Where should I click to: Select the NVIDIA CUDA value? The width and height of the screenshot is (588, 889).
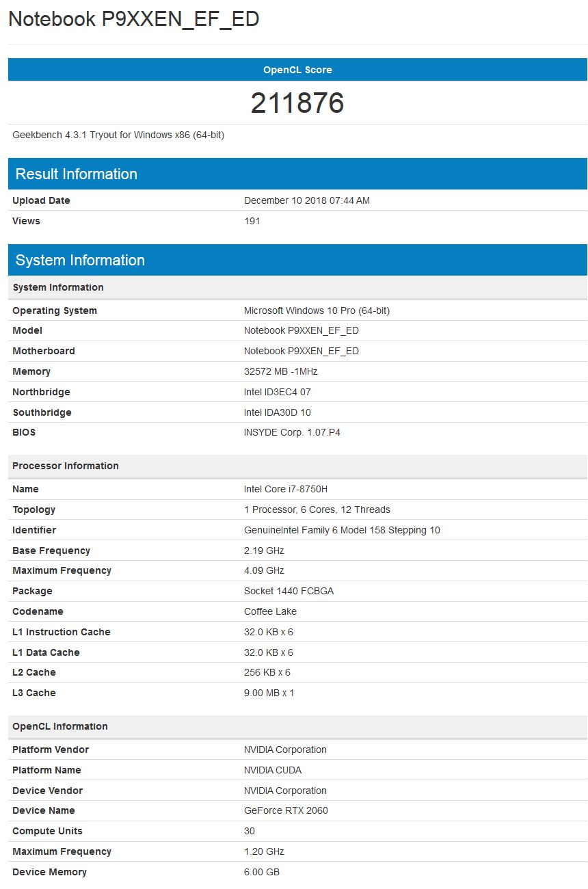point(273,770)
